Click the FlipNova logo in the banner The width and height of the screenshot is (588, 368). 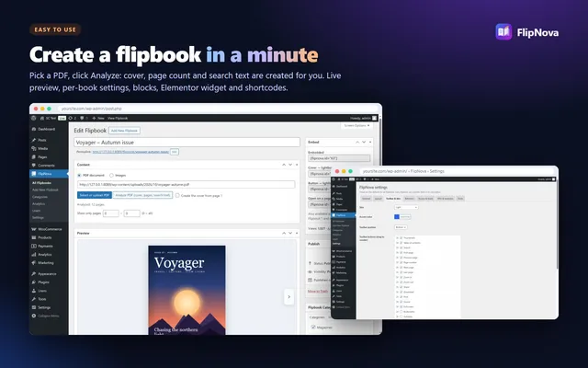503,32
